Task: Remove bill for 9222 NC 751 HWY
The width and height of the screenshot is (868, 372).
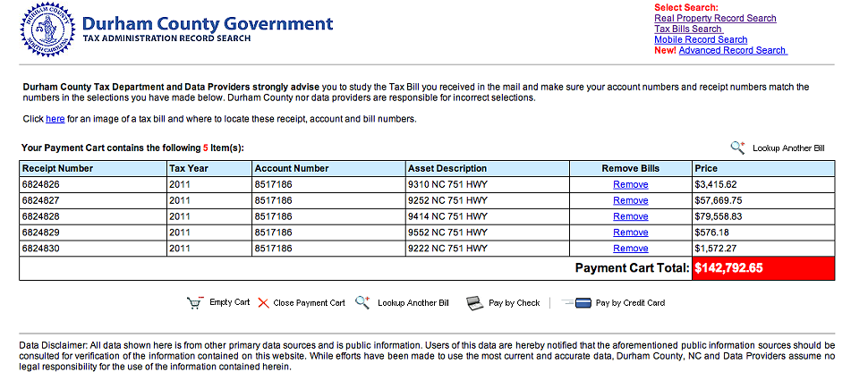Action: [x=631, y=249]
